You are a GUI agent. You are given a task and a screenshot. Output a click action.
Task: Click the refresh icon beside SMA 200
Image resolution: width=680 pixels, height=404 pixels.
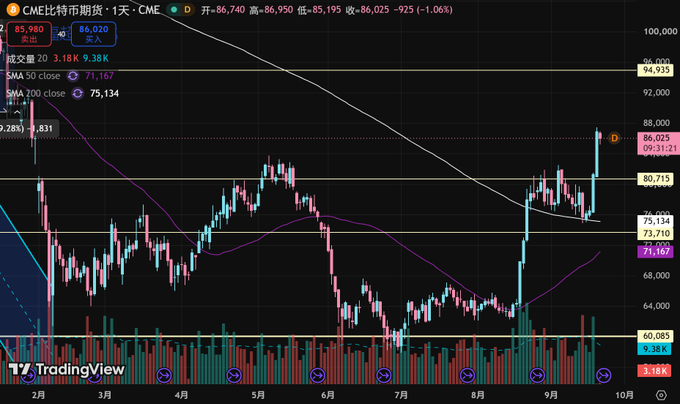click(78, 93)
